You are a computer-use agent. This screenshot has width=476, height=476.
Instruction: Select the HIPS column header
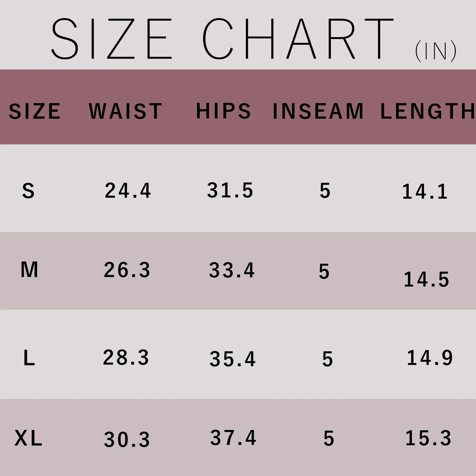(x=223, y=111)
